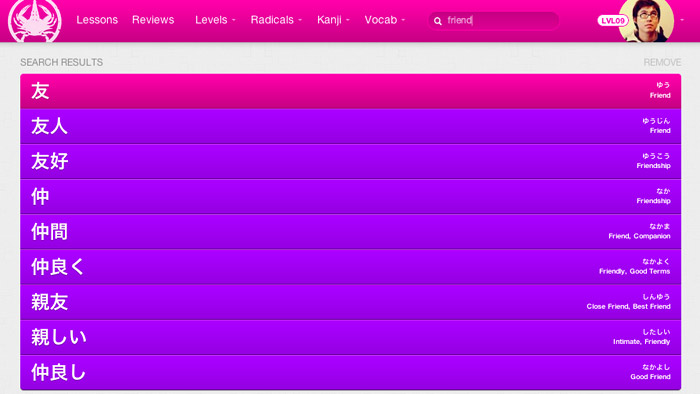The width and height of the screenshot is (700, 394).
Task: Click the ゆうじん reading text
Action: pyautogui.click(x=656, y=120)
